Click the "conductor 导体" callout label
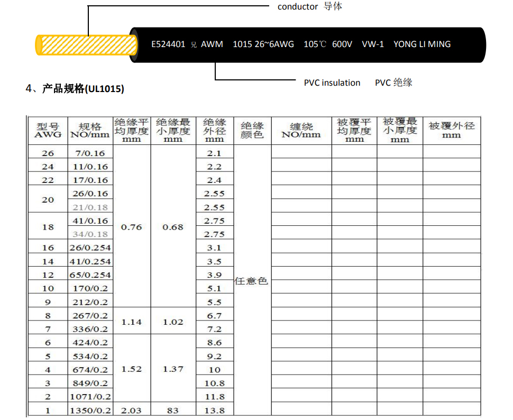The width and height of the screenshot is (513, 420). (x=310, y=7)
